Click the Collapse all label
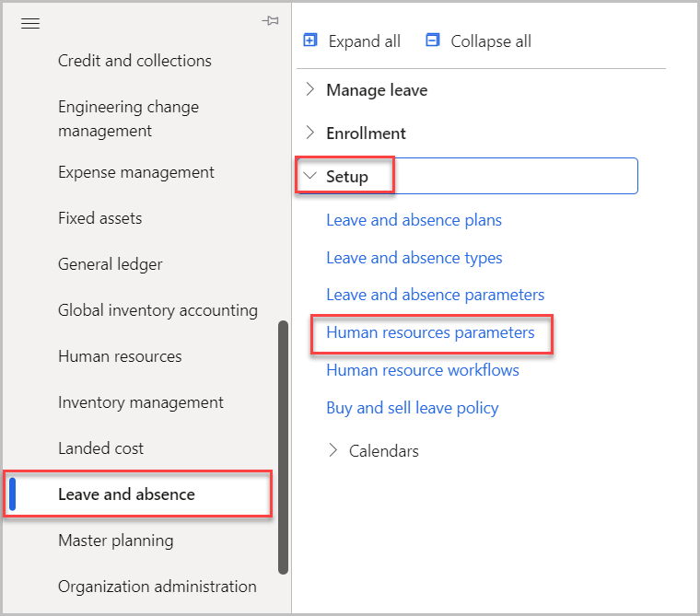The width and height of the screenshot is (700, 616). [491, 41]
